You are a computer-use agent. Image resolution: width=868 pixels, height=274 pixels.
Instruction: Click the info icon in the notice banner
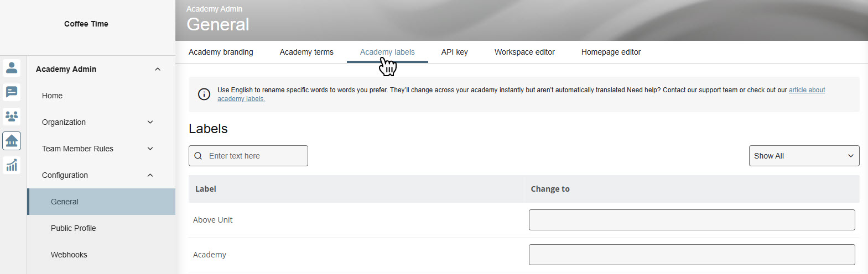click(x=204, y=94)
